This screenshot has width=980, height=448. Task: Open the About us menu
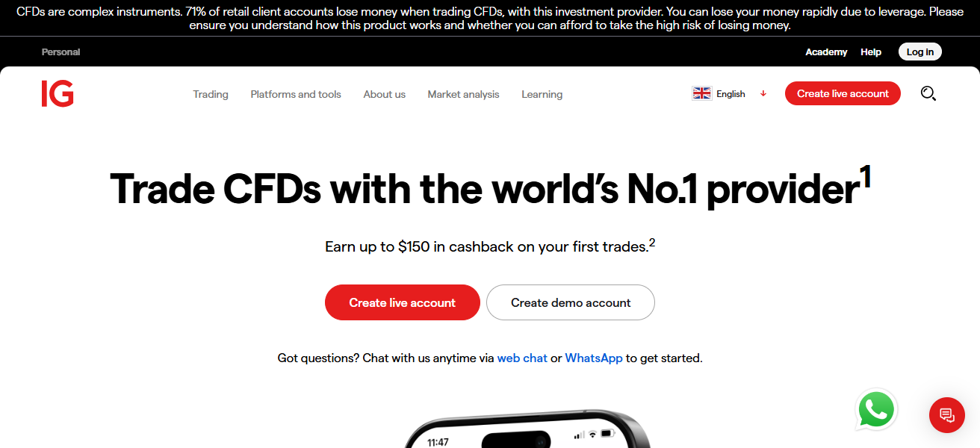pyautogui.click(x=385, y=94)
